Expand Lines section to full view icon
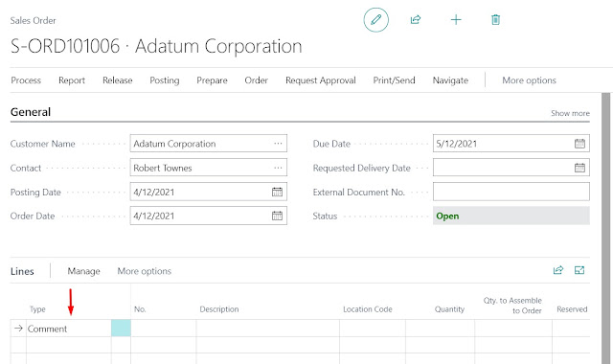Screen dimensions: 613x364 pos(579,270)
